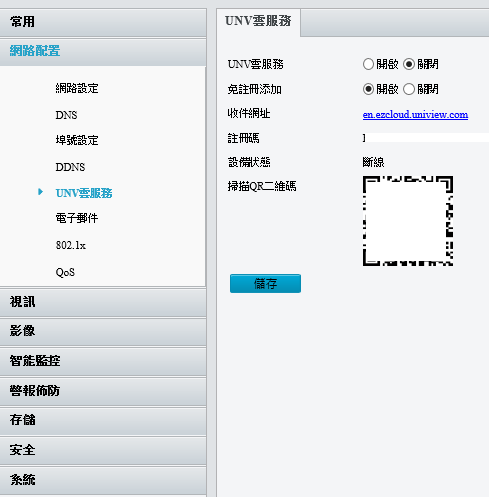Switch to the UNV雲服務 tab
This screenshot has height=497, width=489.
pos(258,22)
